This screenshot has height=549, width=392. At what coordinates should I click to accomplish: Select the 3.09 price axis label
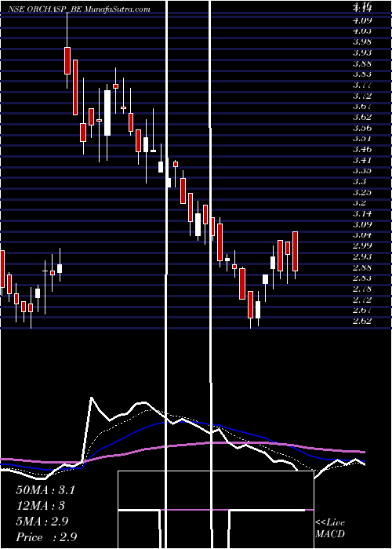(362, 224)
